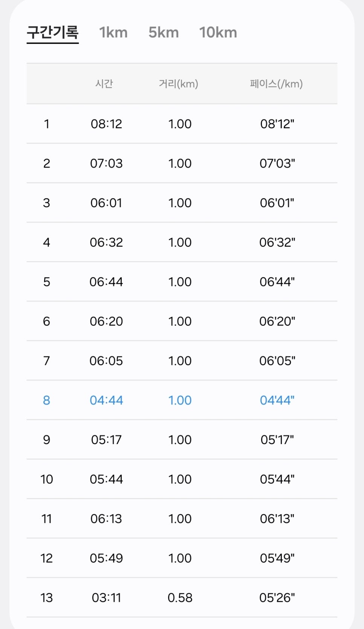Switch to the 1km tab
Screen dimensions: 364x629
(x=113, y=33)
